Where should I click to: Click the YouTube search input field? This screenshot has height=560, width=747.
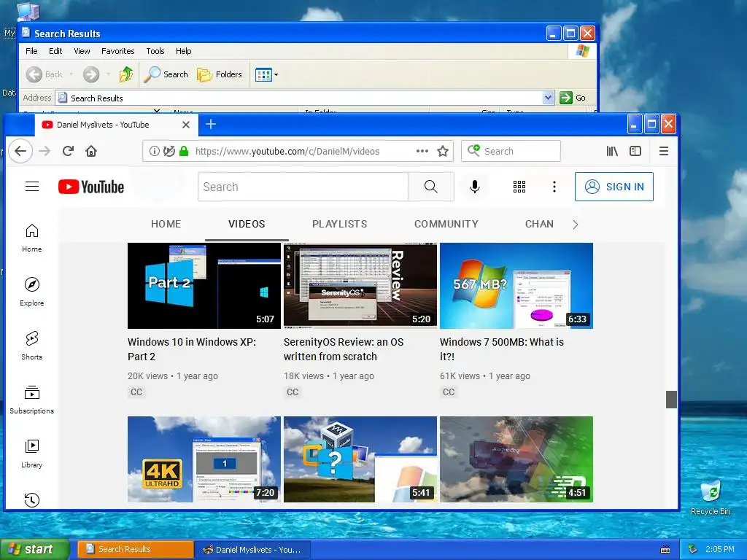click(303, 187)
